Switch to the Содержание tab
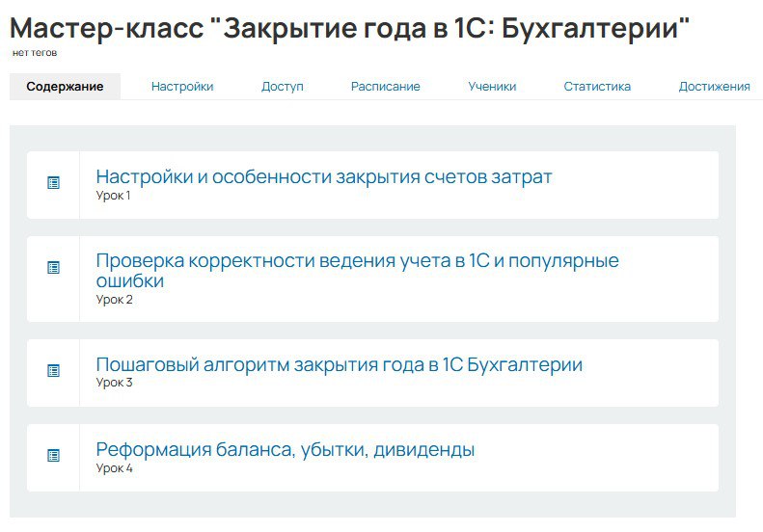 (x=65, y=87)
